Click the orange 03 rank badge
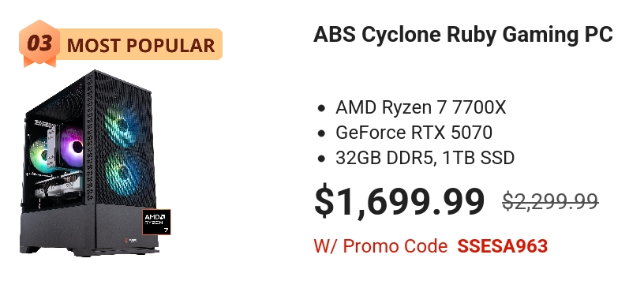The height and width of the screenshot is (292, 644). coord(39,43)
